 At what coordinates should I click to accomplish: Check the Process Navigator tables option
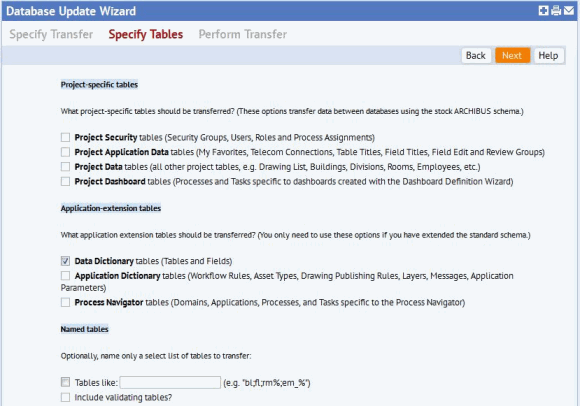pos(65,302)
